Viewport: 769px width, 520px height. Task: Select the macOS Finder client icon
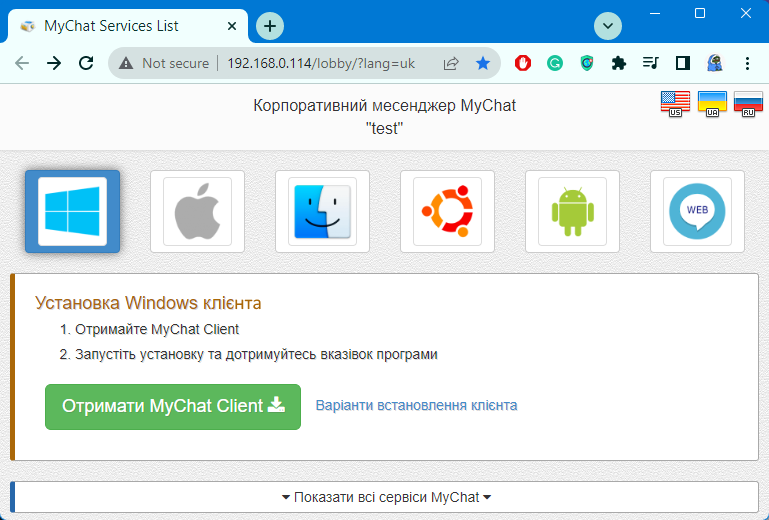click(322, 211)
